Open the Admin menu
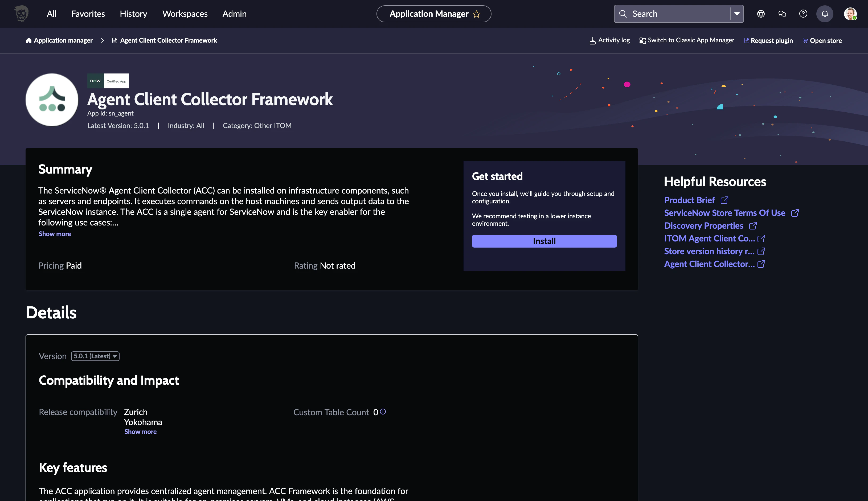Viewport: 868px width, 501px height. coord(234,14)
